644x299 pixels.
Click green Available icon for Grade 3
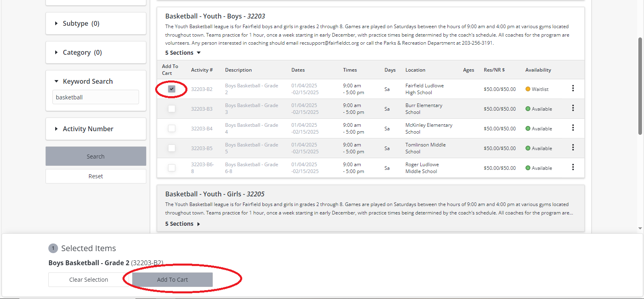[x=528, y=109]
